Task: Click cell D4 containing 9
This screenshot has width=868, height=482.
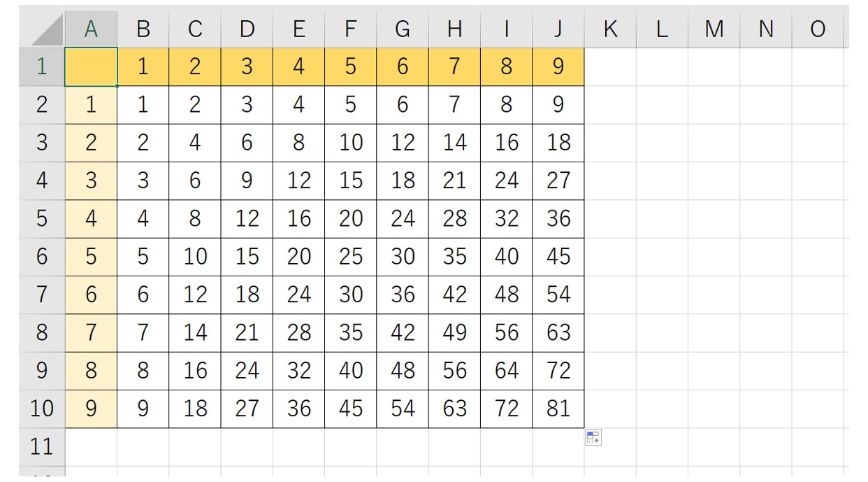Action: point(247,180)
